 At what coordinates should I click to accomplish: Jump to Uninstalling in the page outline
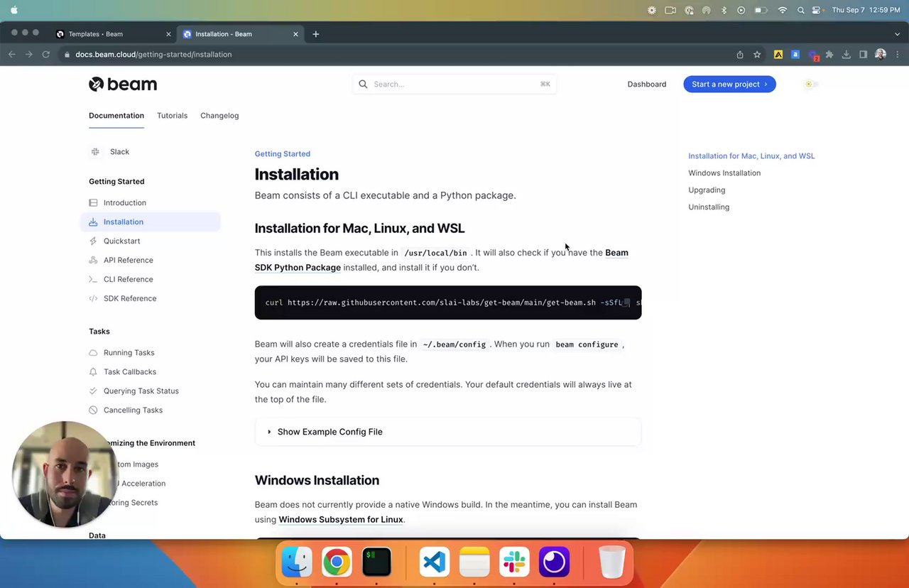[709, 207]
